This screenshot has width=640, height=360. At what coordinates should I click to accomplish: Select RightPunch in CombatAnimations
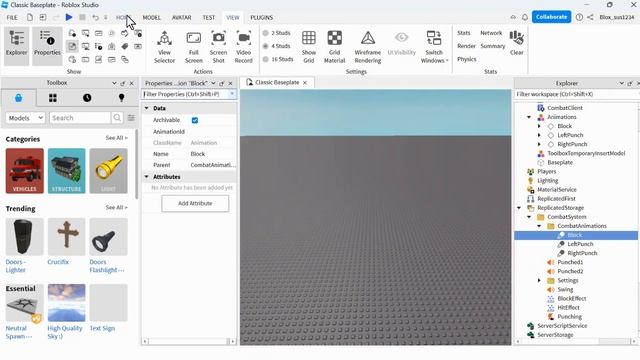(582, 253)
